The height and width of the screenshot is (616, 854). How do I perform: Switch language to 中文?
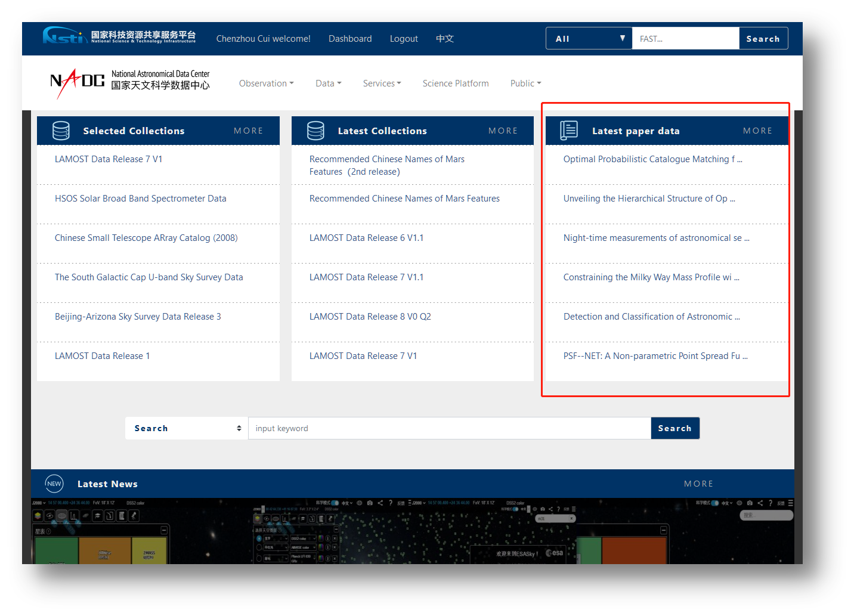pyautogui.click(x=445, y=39)
